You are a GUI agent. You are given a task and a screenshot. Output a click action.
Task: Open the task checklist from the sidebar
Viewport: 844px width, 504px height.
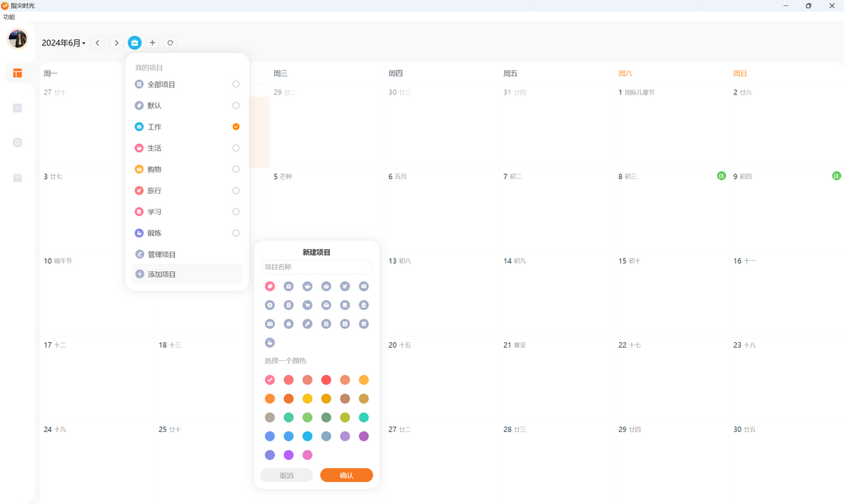pos(18,109)
